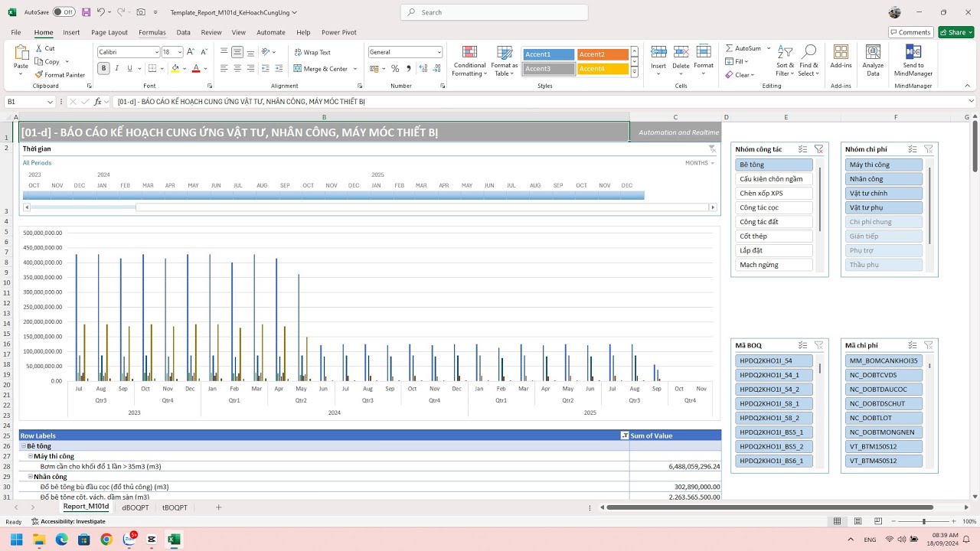Click the Share button
This screenshot has width=980, height=551.
coord(955,32)
